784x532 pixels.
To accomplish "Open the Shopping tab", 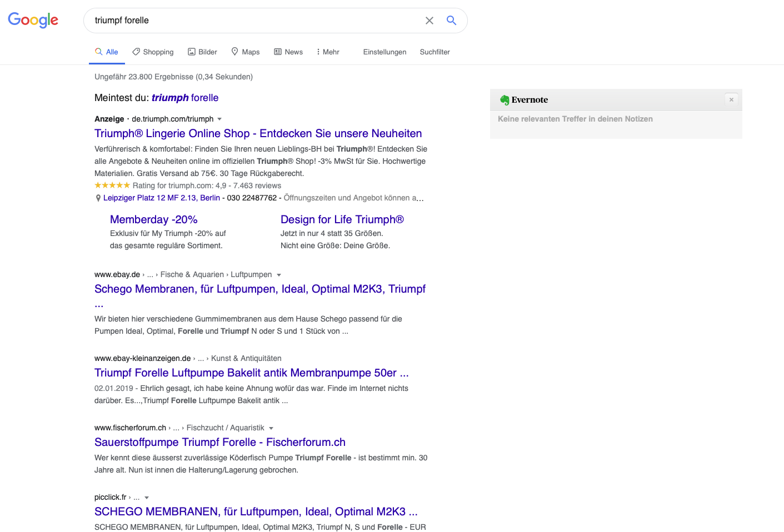I will click(153, 52).
